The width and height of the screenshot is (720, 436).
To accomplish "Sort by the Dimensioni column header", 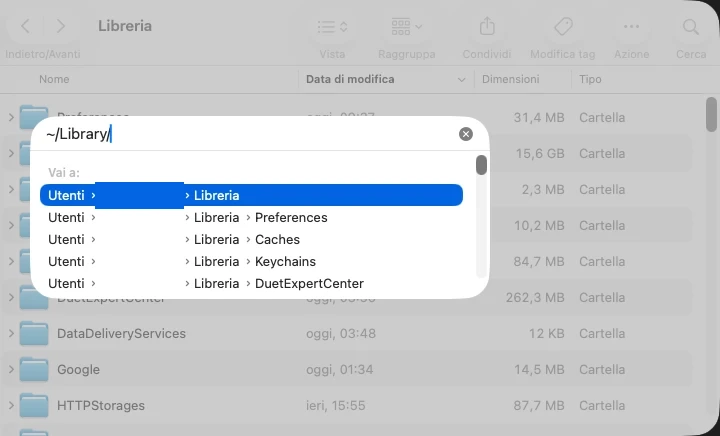I will pos(510,79).
